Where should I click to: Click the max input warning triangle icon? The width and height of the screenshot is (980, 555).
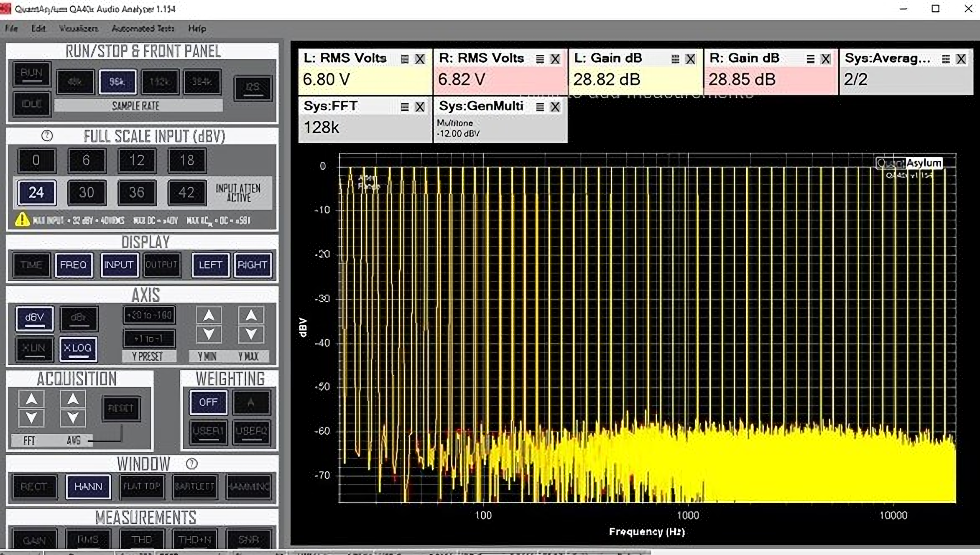(x=22, y=219)
